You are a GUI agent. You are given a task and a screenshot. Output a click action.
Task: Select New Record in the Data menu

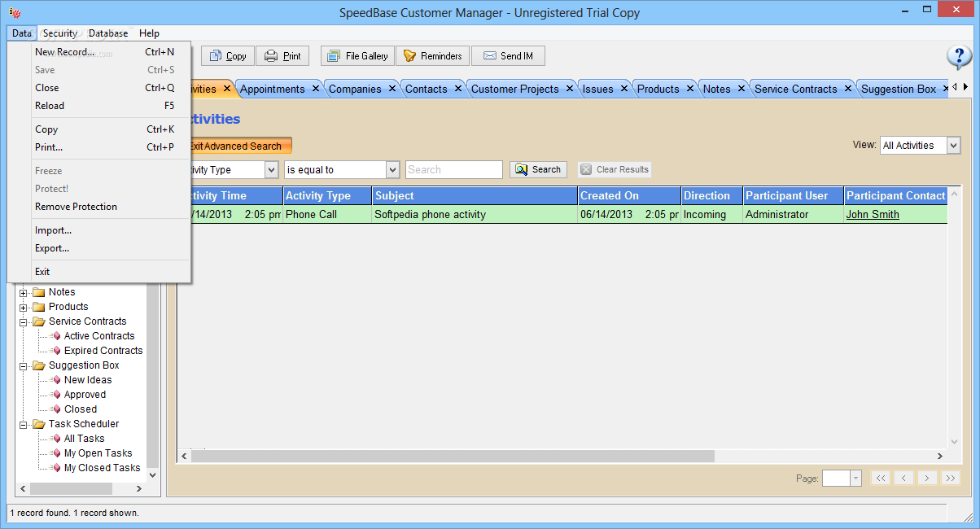99,52
